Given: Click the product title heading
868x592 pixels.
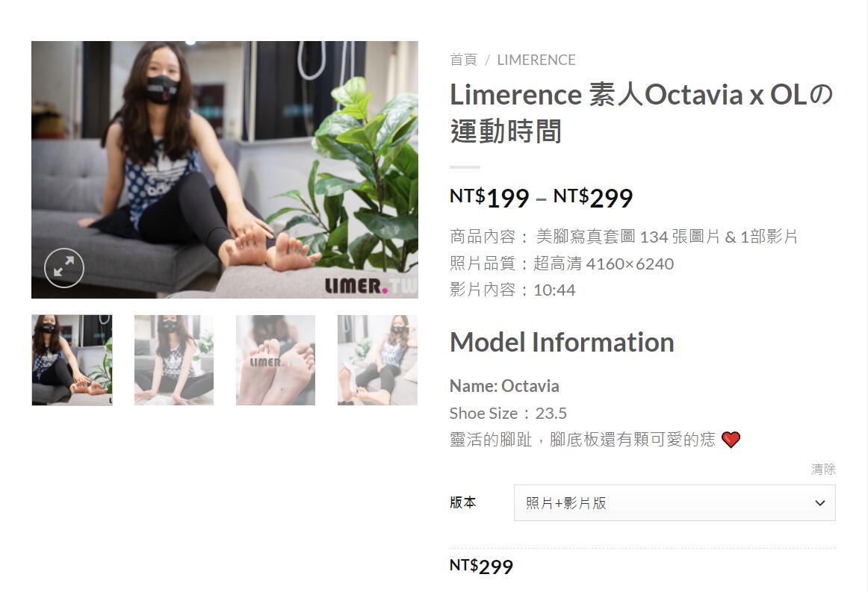Looking at the screenshot, I should pos(642,112).
